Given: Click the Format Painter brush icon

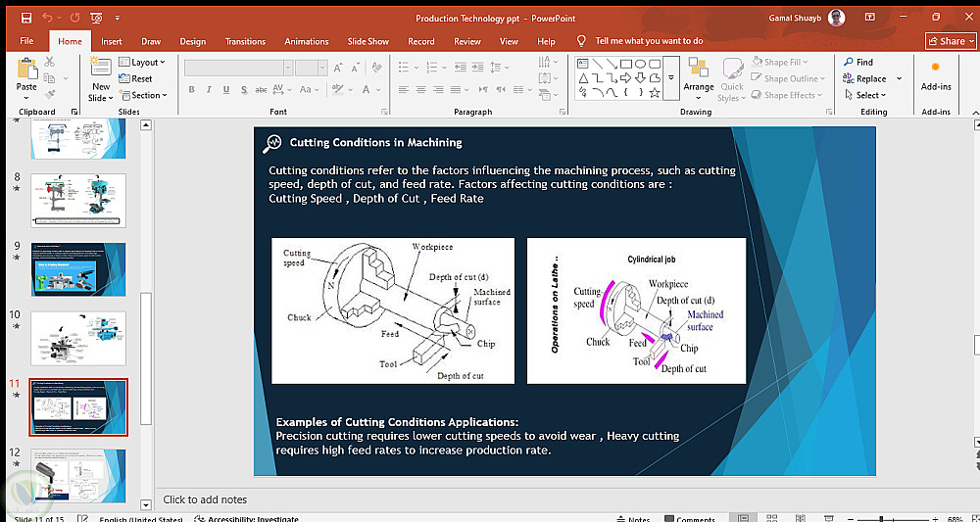Looking at the screenshot, I should [49, 94].
